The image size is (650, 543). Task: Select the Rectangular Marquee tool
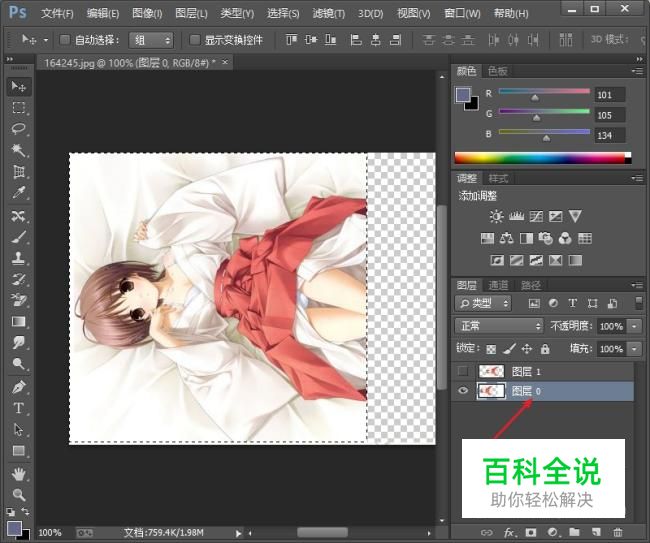tap(19, 107)
